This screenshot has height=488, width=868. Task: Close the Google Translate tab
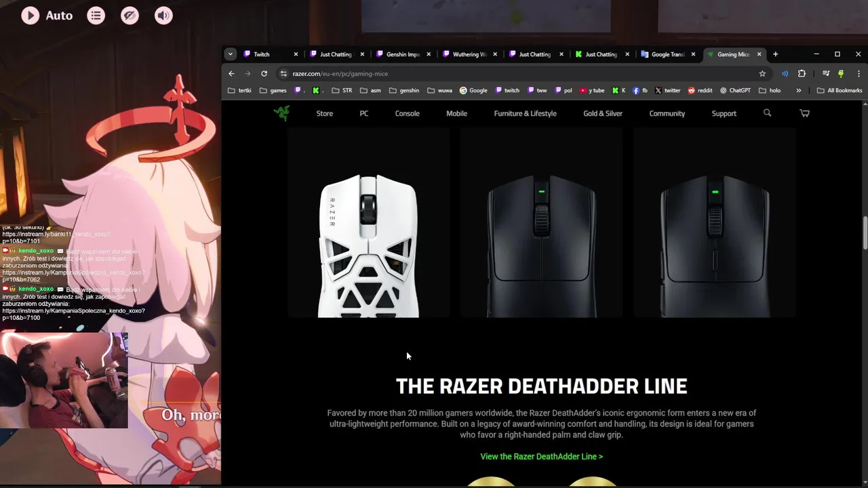pos(693,54)
